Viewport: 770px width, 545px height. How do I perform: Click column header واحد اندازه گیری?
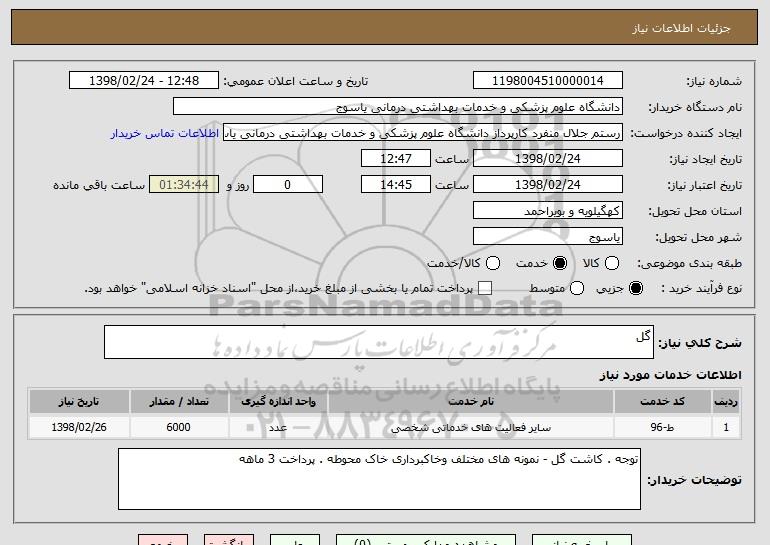(x=278, y=402)
